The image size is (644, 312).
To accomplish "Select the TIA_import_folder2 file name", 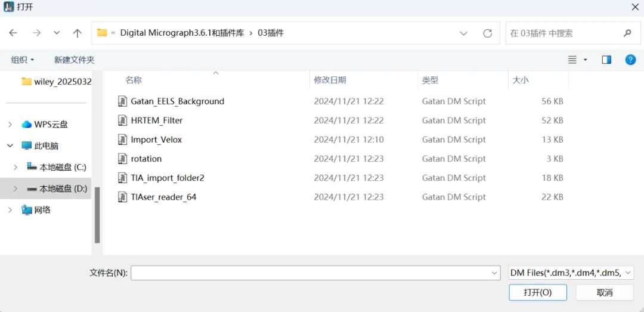I will click(x=168, y=178).
